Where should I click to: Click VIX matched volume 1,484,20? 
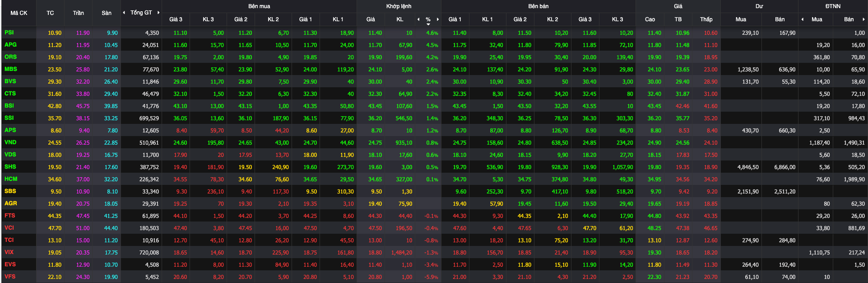pos(402,253)
